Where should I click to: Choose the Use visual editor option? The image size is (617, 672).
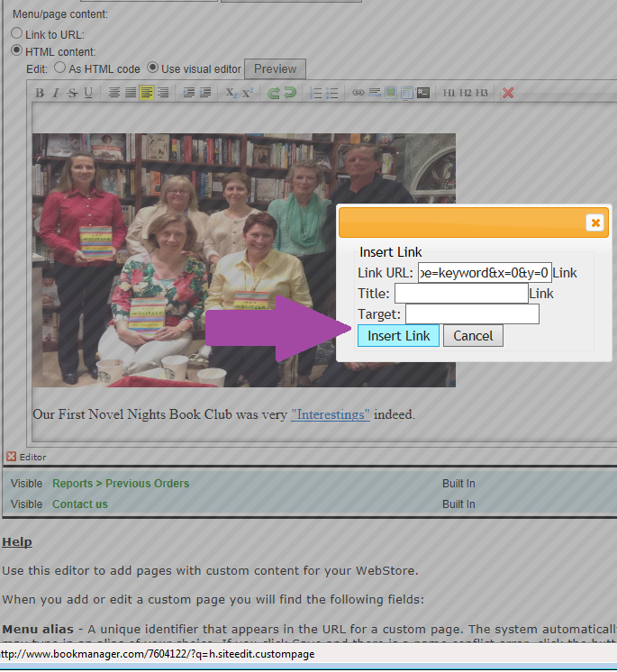(153, 68)
